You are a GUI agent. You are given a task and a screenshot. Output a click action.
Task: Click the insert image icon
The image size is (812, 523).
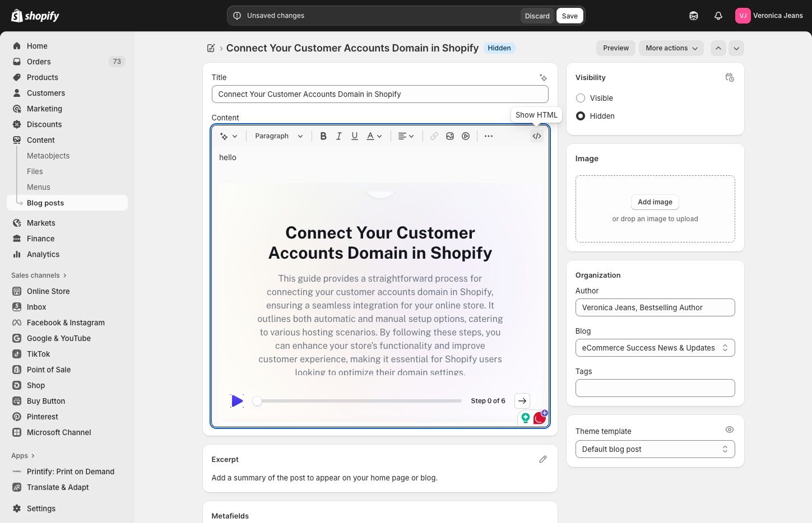pos(450,136)
